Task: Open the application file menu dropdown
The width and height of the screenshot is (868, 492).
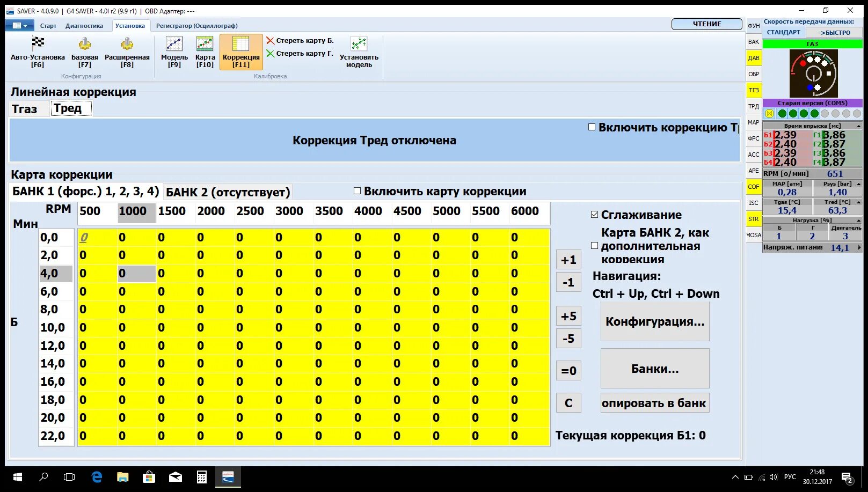Action: [x=19, y=25]
